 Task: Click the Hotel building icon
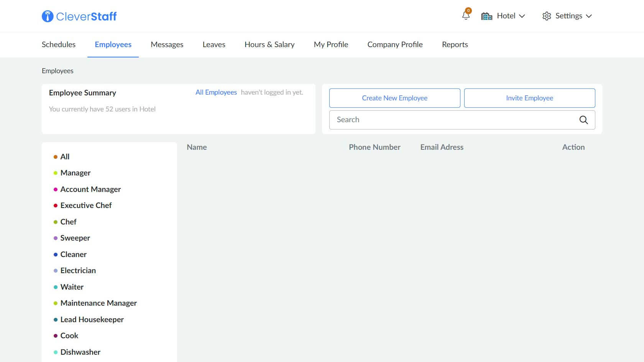click(486, 16)
